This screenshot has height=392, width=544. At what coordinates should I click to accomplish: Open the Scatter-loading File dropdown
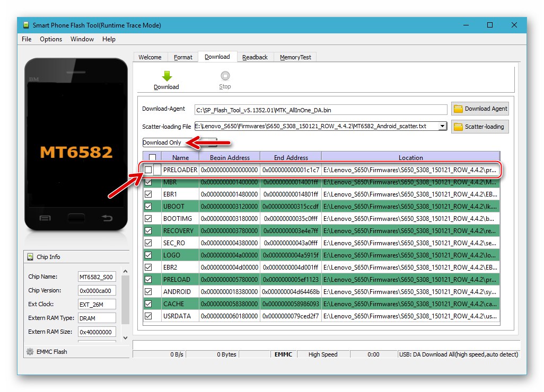pyautogui.click(x=442, y=126)
